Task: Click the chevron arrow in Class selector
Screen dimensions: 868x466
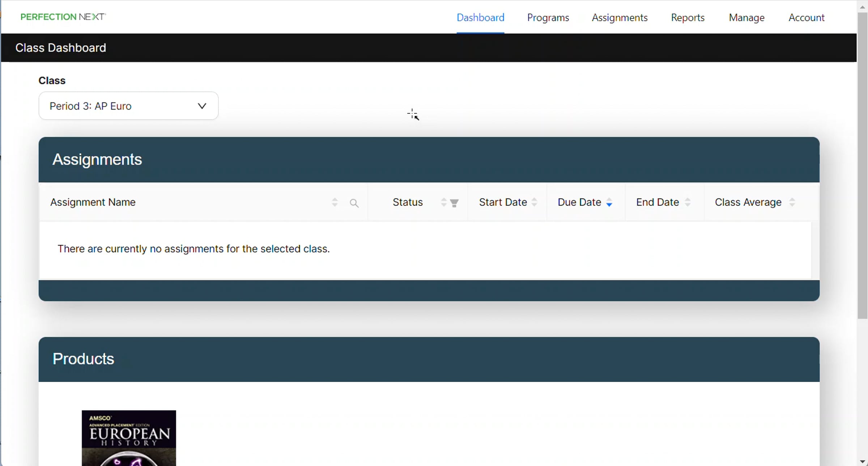Action: point(202,106)
